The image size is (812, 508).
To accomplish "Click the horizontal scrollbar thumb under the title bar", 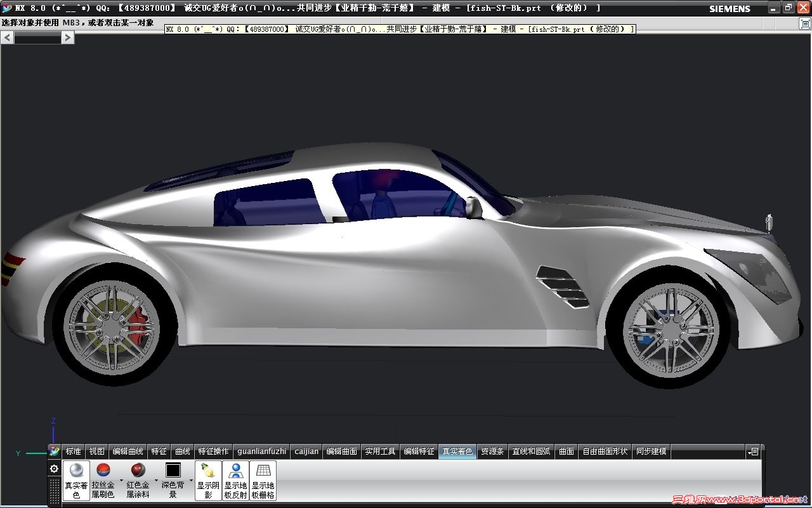I will pyautogui.click(x=37, y=38).
